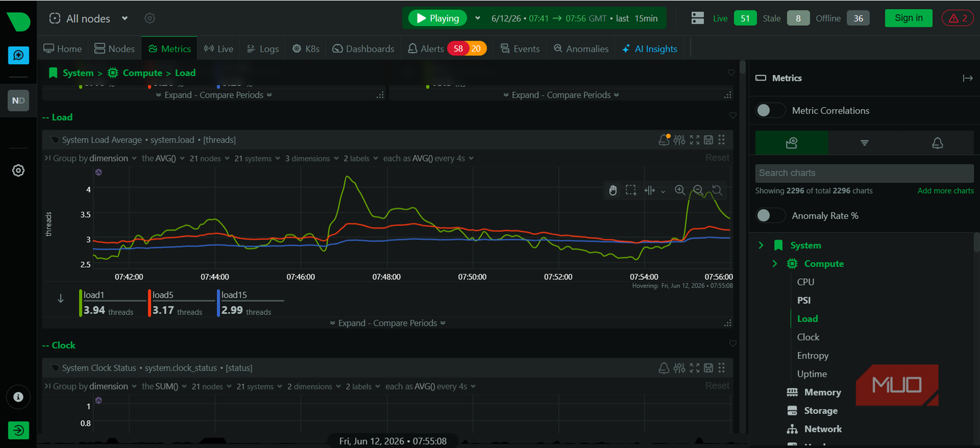Click save icon on System Clock Status chart
This screenshot has height=448, width=980.
click(x=708, y=368)
